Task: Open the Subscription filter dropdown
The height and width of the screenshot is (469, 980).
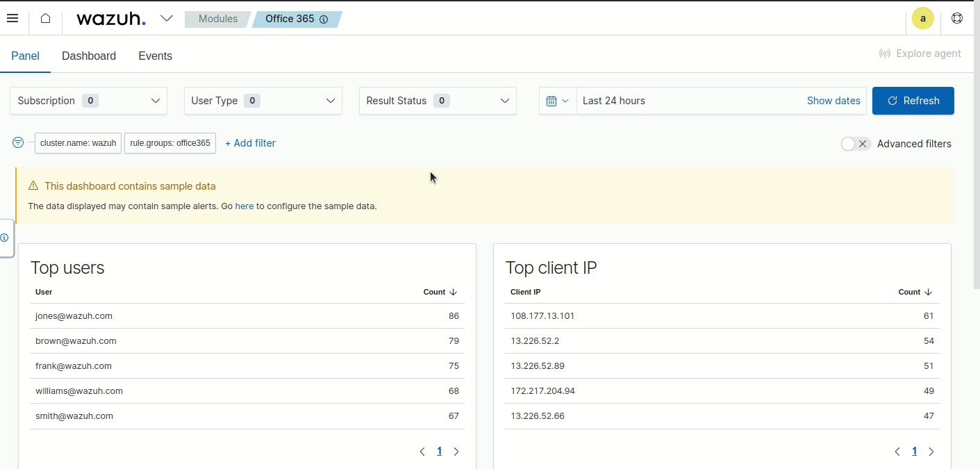Action: pyautogui.click(x=88, y=101)
